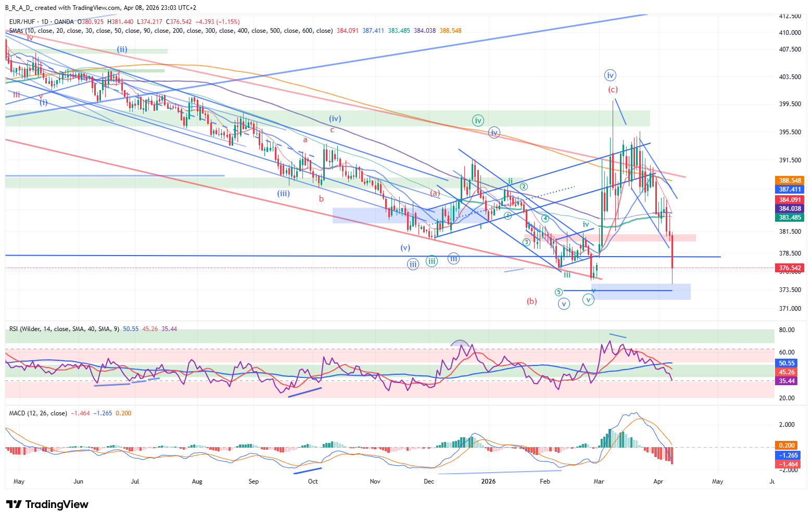Select the purple 35.44 RSI value label
This screenshot has height=520, width=812.
coord(786,381)
